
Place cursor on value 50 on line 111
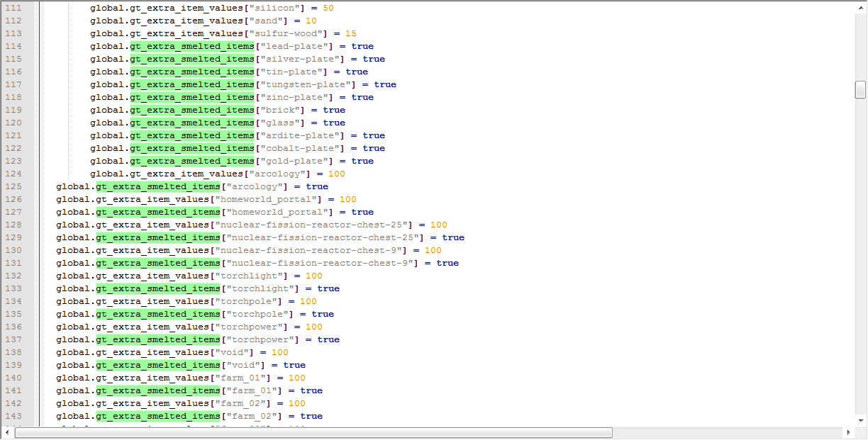click(x=328, y=8)
